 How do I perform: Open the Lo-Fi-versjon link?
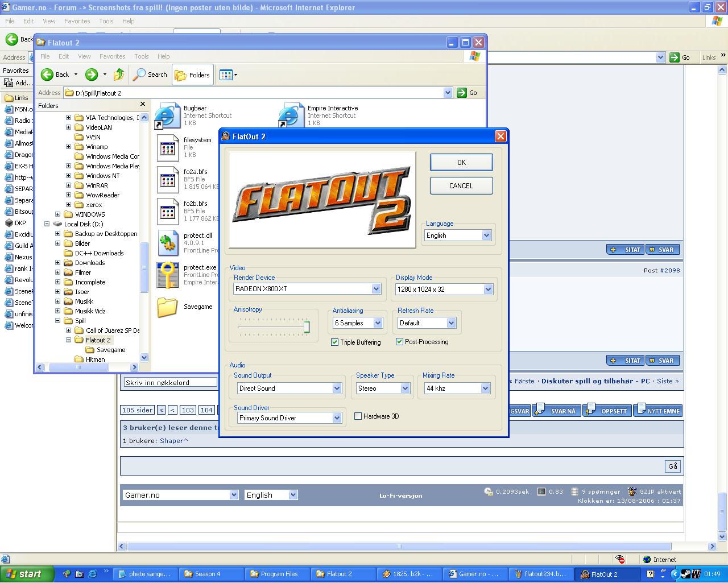401,495
